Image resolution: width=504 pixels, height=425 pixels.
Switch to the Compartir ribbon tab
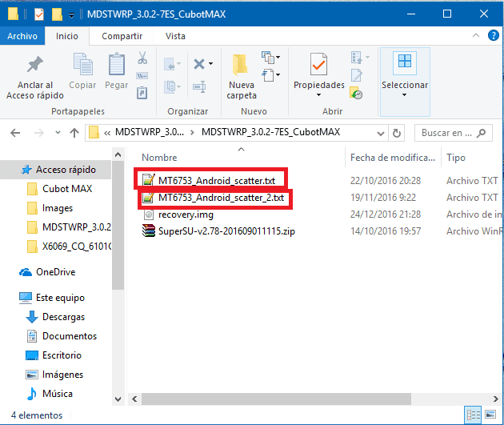(122, 36)
